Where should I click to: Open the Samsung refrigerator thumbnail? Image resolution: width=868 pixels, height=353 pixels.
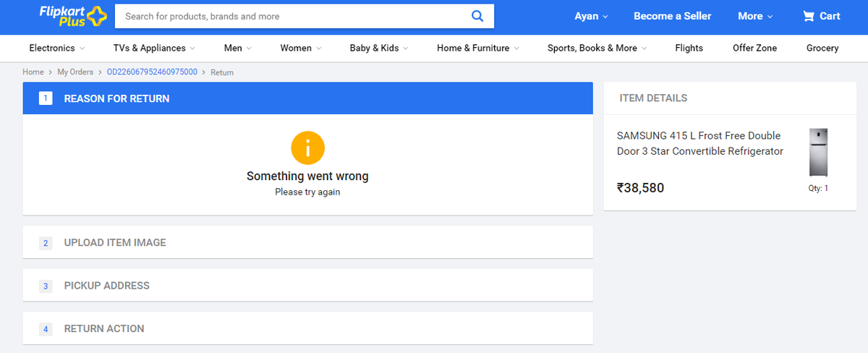click(819, 152)
